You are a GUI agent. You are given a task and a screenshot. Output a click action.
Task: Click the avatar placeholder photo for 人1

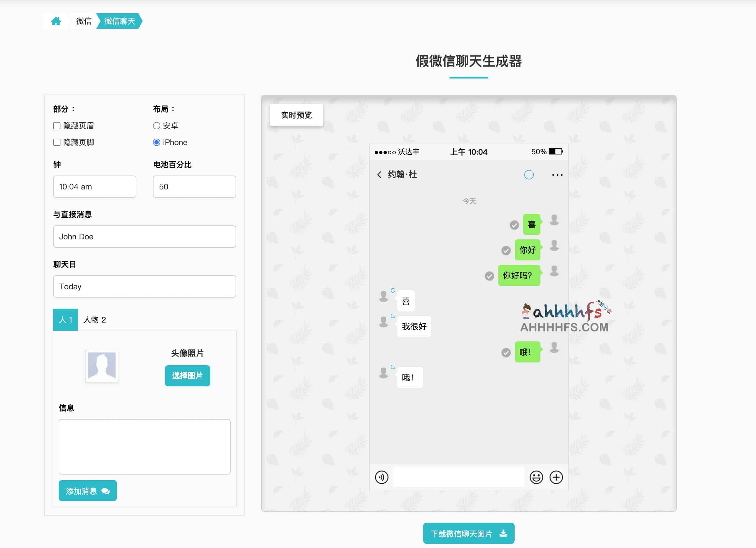click(x=101, y=366)
